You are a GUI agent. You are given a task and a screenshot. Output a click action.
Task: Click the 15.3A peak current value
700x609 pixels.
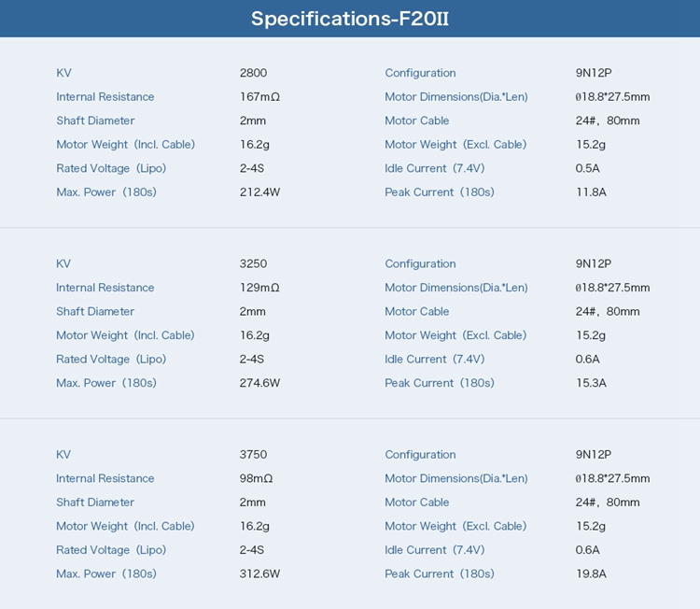pos(591,383)
